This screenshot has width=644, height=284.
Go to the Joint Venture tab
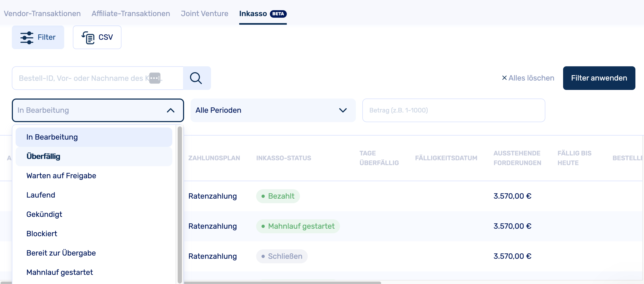pyautogui.click(x=205, y=14)
